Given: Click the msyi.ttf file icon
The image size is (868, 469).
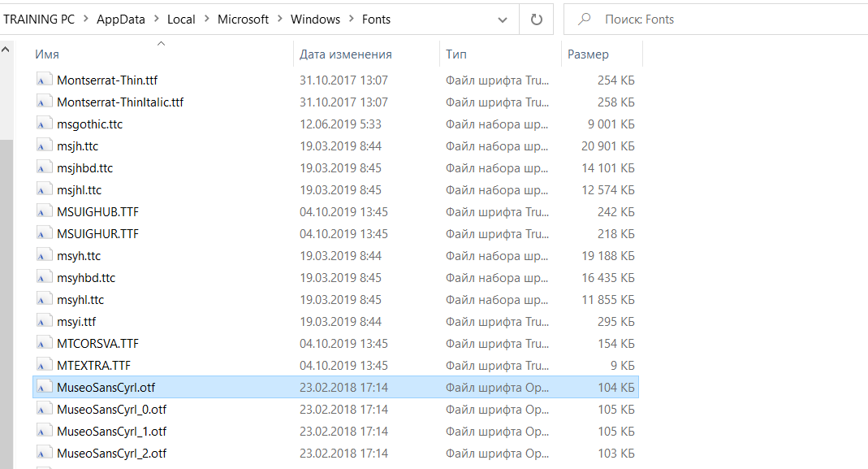Looking at the screenshot, I should click(x=45, y=322).
